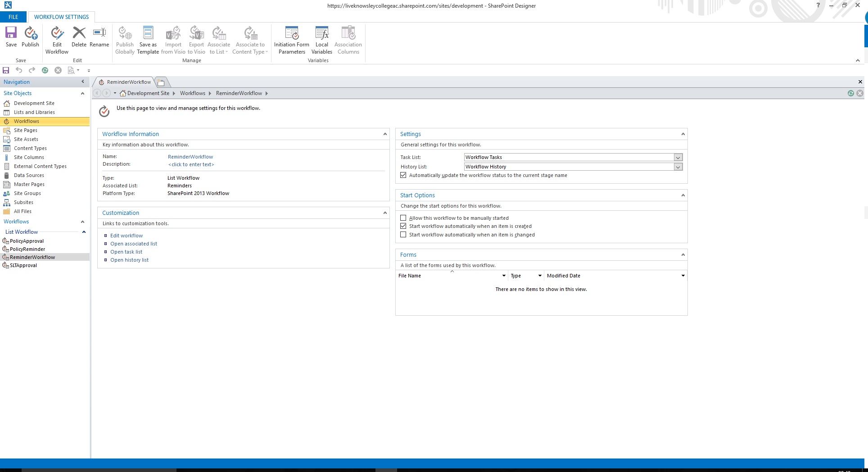Open Content Types in navigation
Viewport: 868px width, 472px height.
click(30, 148)
